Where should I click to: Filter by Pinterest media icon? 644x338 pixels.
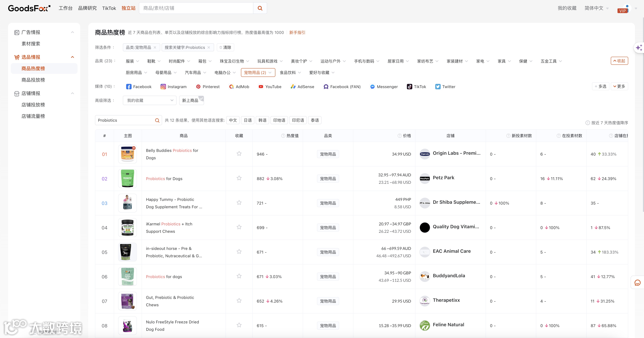pyautogui.click(x=198, y=87)
